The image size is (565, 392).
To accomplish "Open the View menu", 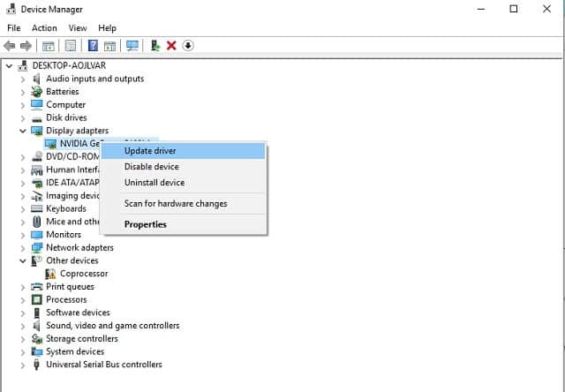I will [x=78, y=28].
